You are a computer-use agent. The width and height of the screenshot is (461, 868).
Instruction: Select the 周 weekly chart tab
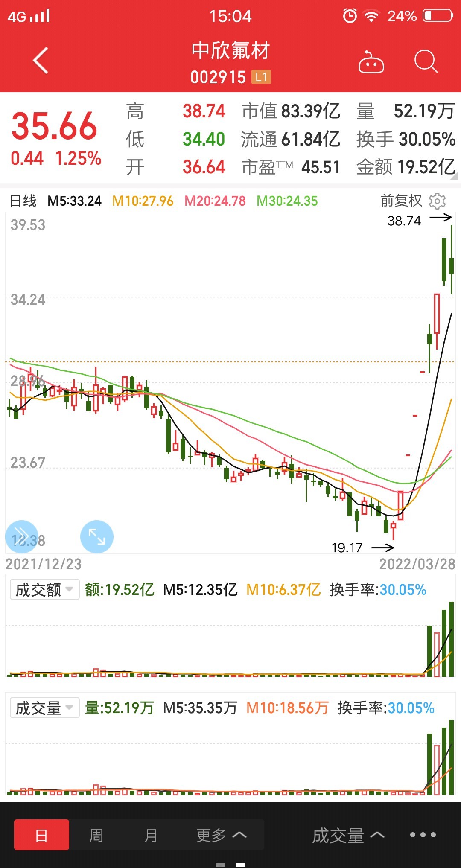coord(96,835)
